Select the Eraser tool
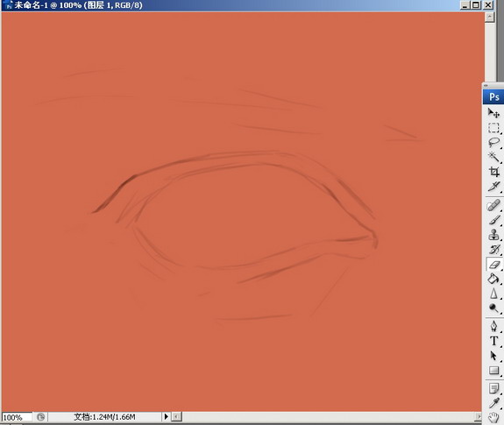This screenshot has height=425, width=504. (493, 265)
